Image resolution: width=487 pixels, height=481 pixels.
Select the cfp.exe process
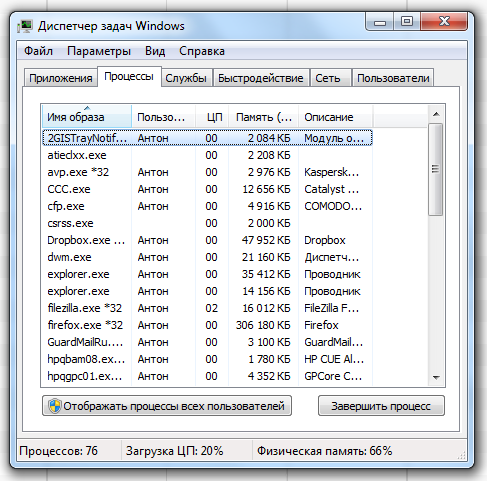[207, 206]
